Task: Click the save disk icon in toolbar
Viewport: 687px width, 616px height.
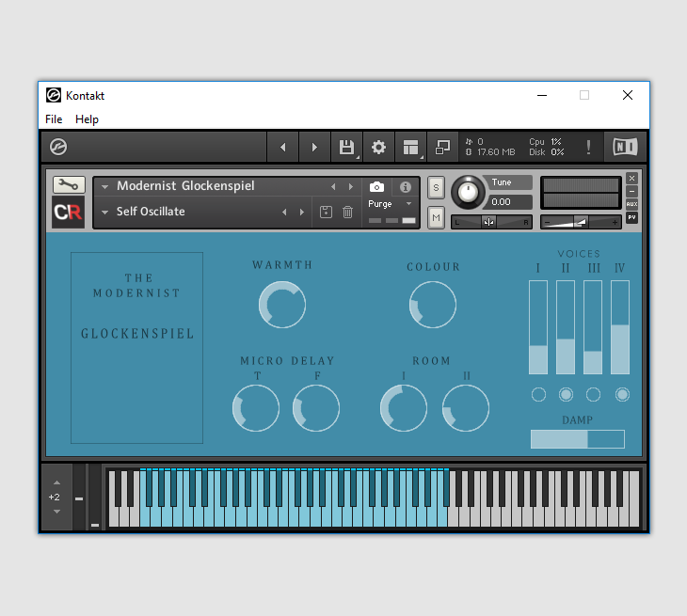Action: click(x=346, y=147)
